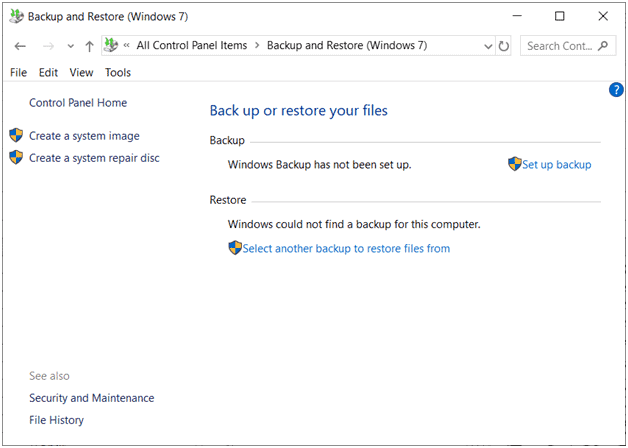Click the magnifier icon in the search box
The height and width of the screenshot is (448, 628).
click(602, 46)
